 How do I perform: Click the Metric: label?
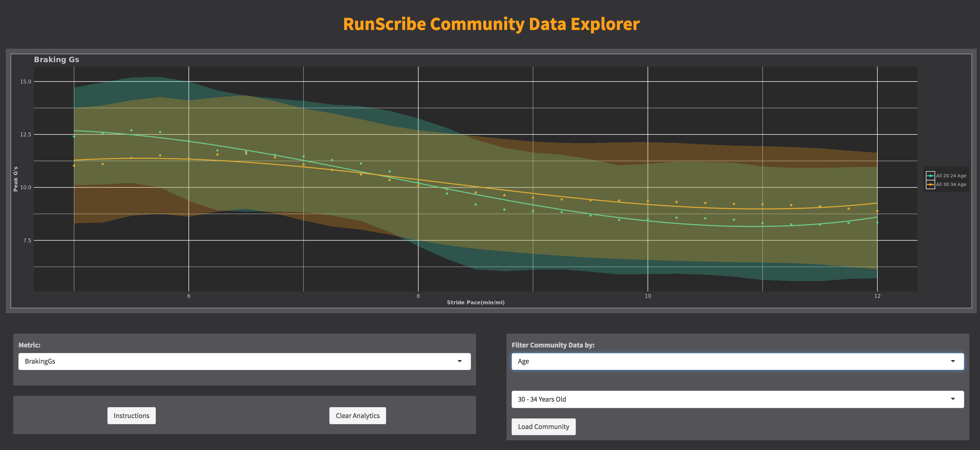[29, 345]
